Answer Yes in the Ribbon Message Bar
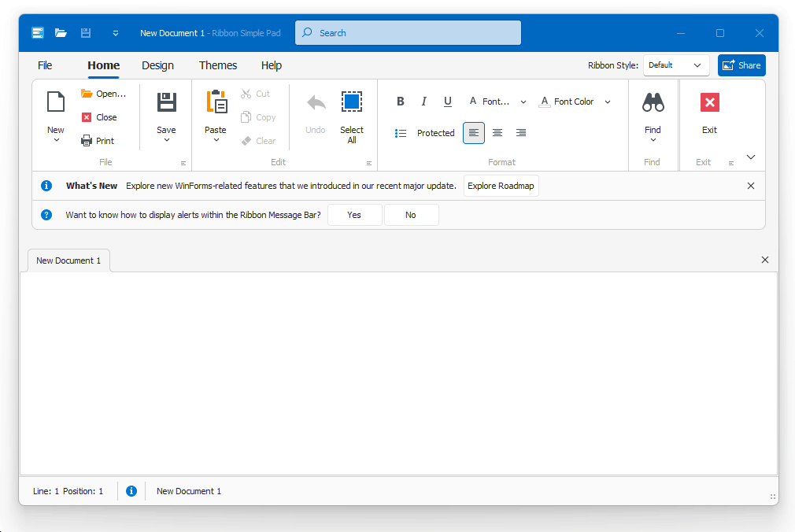795x532 pixels. pyautogui.click(x=354, y=214)
